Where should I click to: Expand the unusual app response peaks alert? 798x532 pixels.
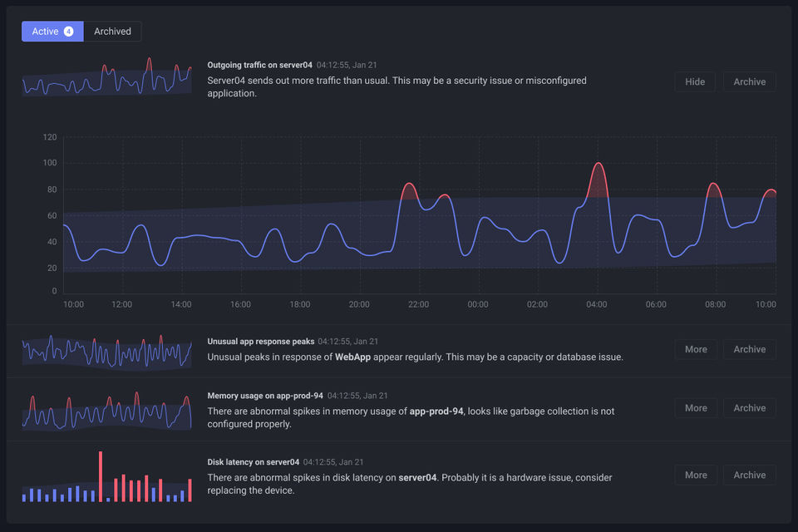coord(696,349)
